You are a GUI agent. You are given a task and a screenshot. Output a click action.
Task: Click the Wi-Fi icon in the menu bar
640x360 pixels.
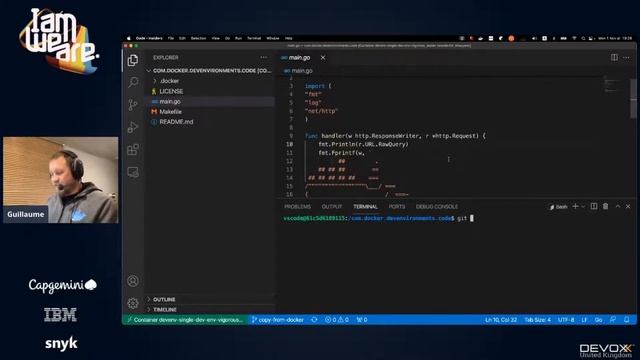[574, 38]
